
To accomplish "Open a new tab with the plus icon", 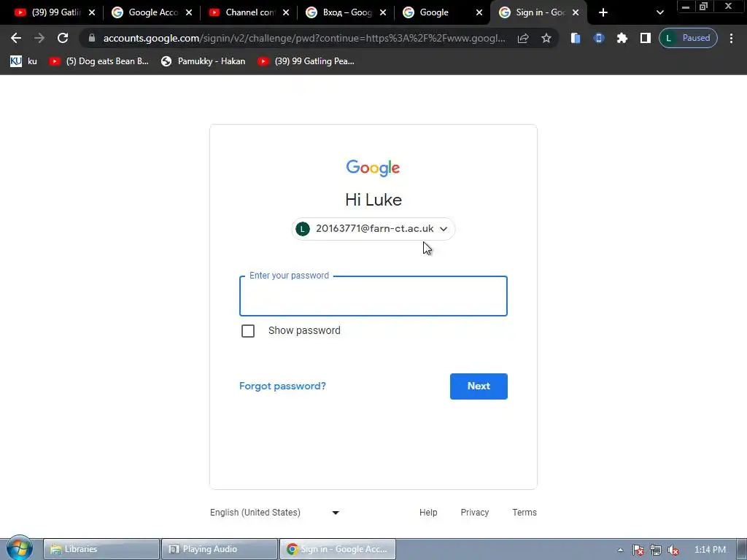I will [x=603, y=12].
